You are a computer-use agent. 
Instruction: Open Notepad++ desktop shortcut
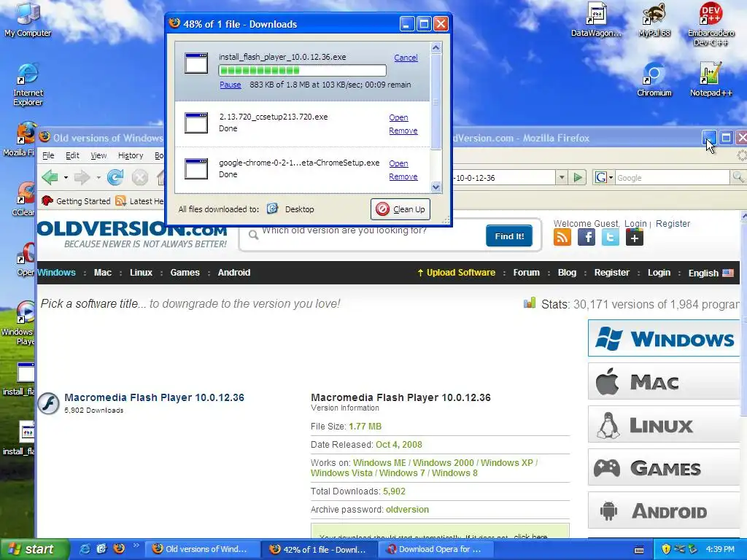pyautogui.click(x=711, y=79)
